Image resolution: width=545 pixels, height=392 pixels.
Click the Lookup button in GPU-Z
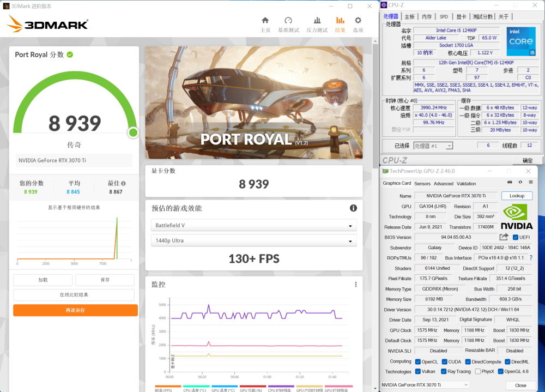[x=517, y=196]
